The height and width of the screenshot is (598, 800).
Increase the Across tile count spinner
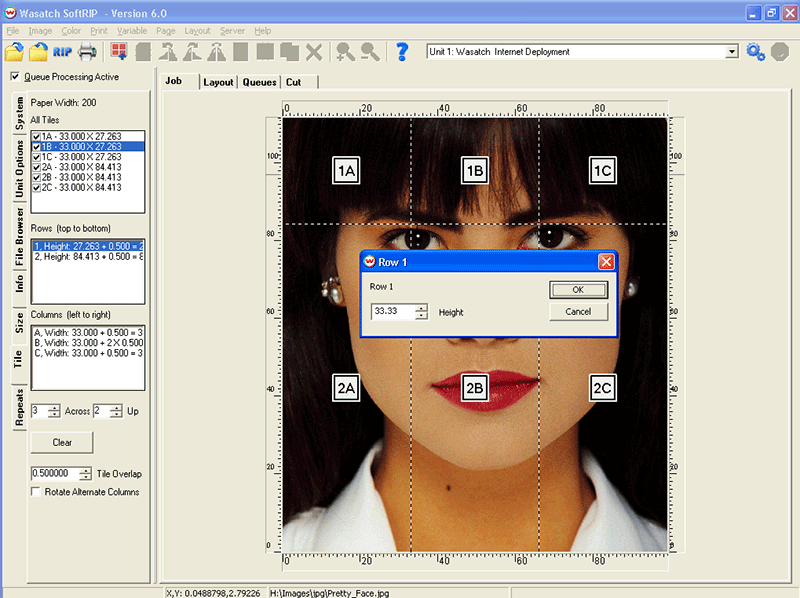pyautogui.click(x=55, y=407)
